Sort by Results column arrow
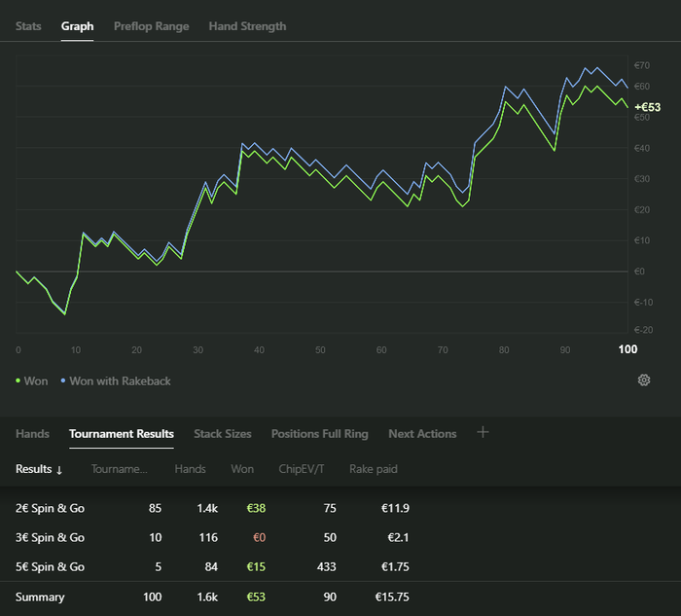Viewport: 681px width, 616px height. [x=59, y=470]
